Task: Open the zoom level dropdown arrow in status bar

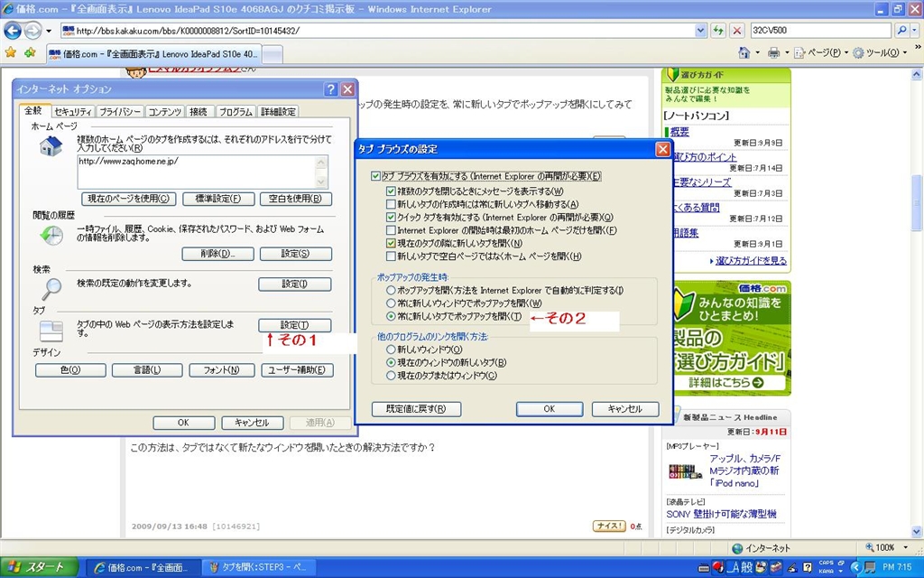Action: coord(906,548)
